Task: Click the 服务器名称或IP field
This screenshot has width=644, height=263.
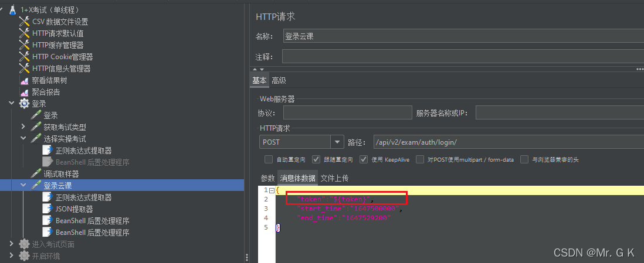Action: tap(560, 112)
